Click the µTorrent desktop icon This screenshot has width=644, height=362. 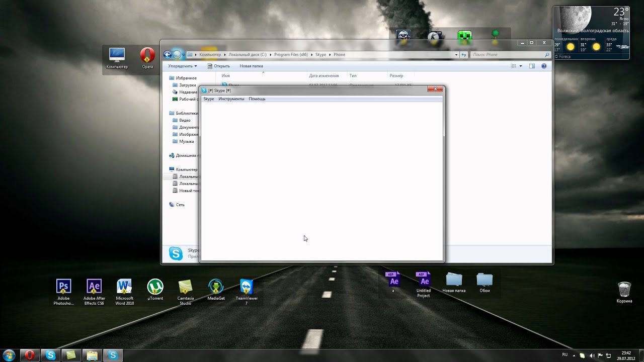point(155,290)
